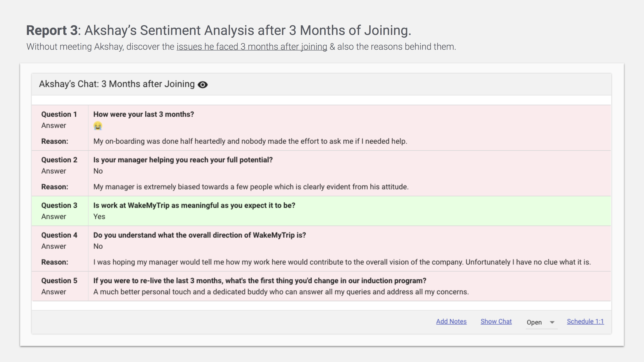Click the 'Akshay's Chat: 3 Months after Joining' header

coord(117,84)
